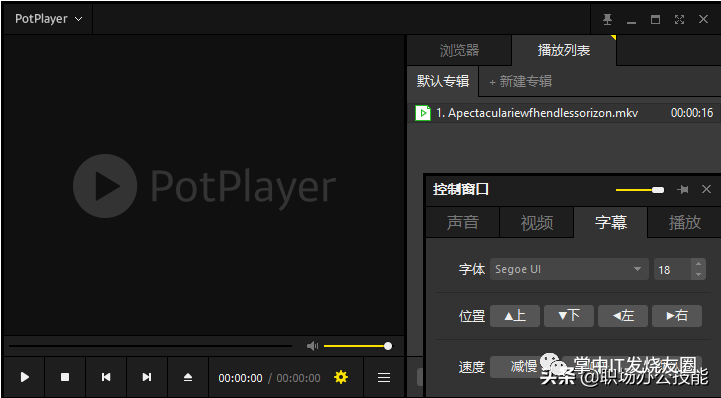Adjust the control window opacity slider

coord(640,190)
